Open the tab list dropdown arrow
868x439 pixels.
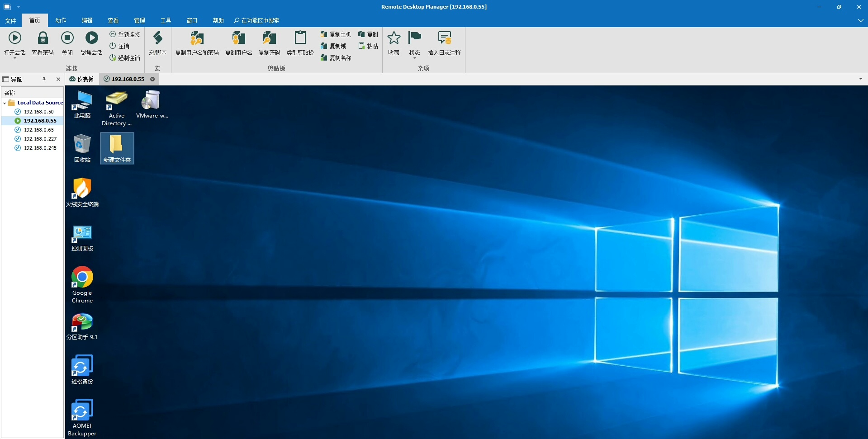pyautogui.click(x=860, y=79)
